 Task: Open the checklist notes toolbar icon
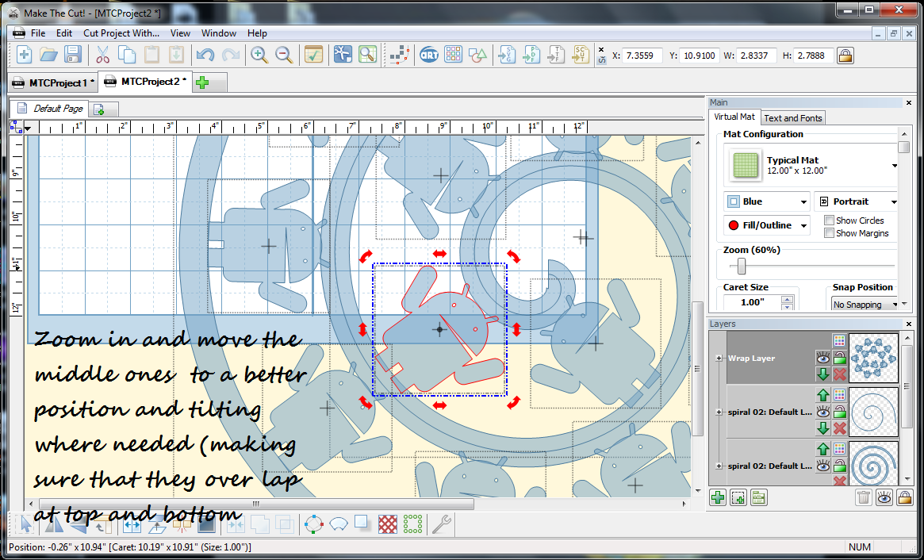click(x=313, y=56)
